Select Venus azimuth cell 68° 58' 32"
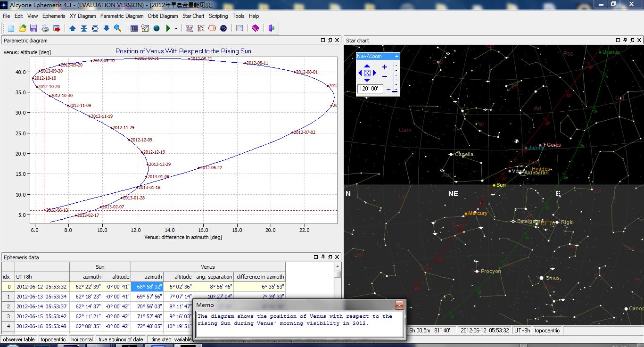Viewport: 644px width, 347px height. pos(147,287)
